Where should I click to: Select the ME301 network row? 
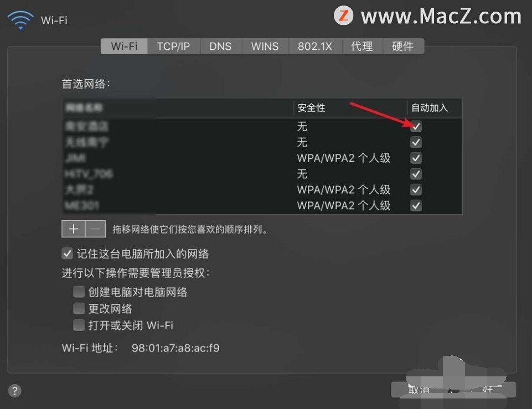tap(262, 205)
